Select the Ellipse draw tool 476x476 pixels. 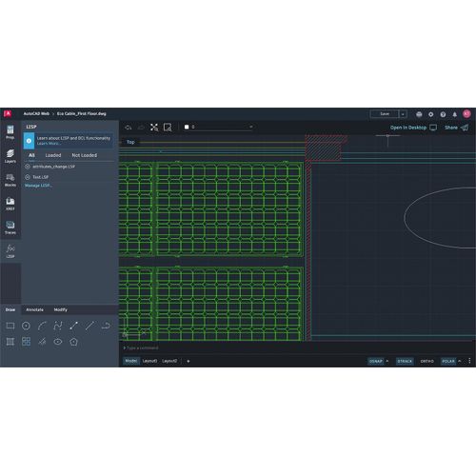click(x=58, y=342)
